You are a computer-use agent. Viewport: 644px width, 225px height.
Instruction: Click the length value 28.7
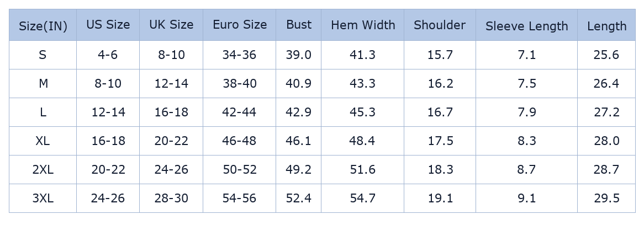pyautogui.click(x=606, y=170)
